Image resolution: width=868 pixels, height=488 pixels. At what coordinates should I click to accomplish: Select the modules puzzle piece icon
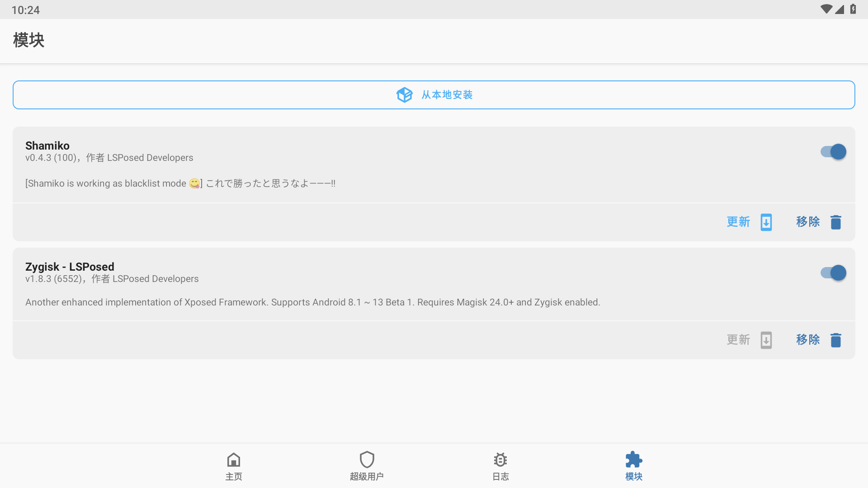(x=634, y=460)
